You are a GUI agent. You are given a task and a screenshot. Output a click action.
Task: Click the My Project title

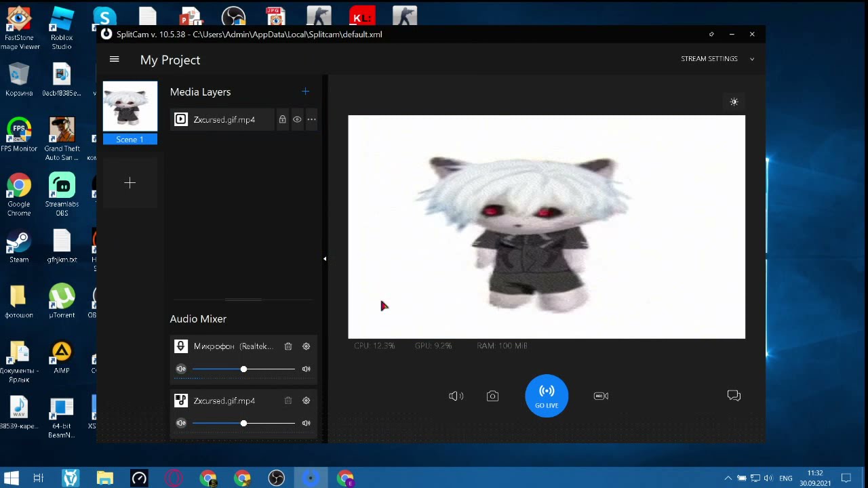tap(170, 60)
